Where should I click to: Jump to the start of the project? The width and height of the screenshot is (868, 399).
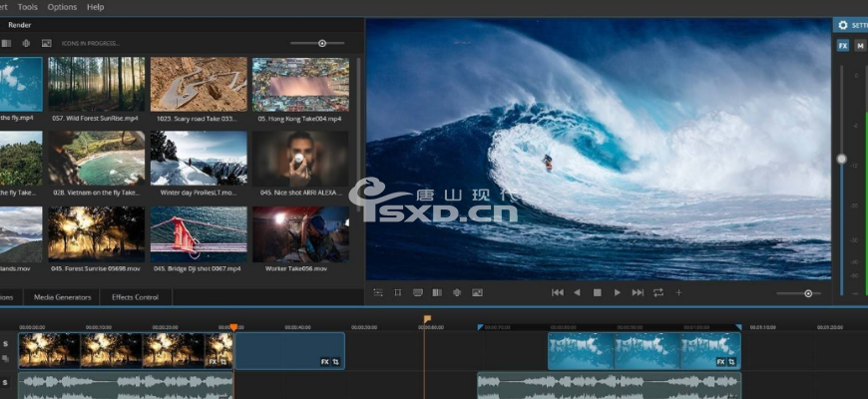(x=558, y=292)
